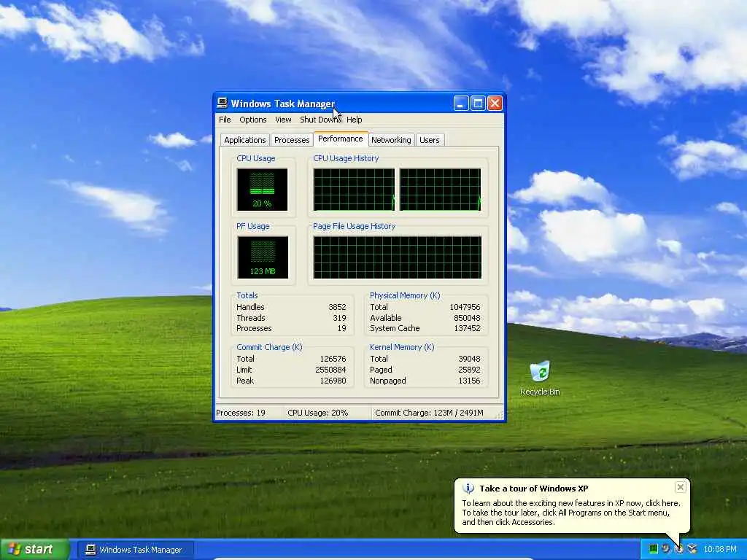Click the Nonpaged value 13156
Screen dimensions: 747x560
(x=469, y=381)
